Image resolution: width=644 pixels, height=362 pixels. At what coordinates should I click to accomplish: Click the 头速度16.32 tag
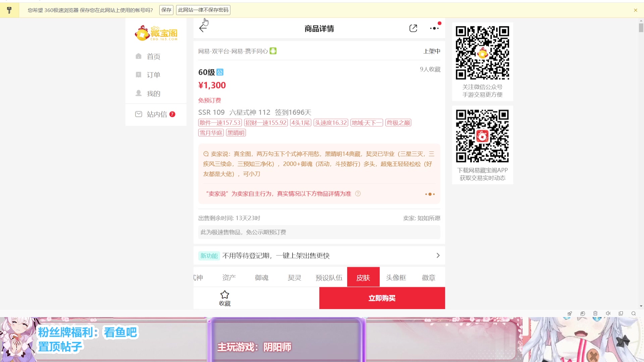(331, 123)
